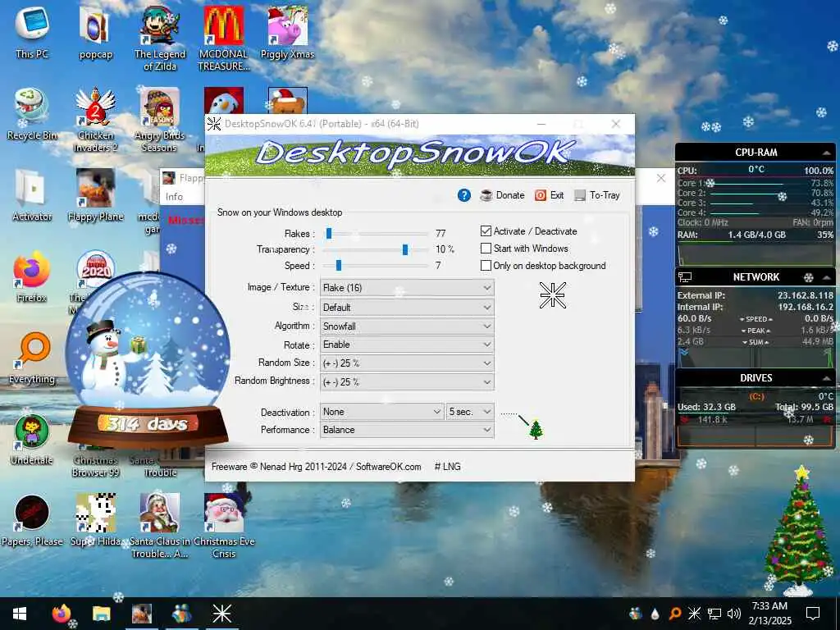Viewport: 840px width, 630px height.
Task: Open the Recycle Bin icon
Action: [32, 114]
